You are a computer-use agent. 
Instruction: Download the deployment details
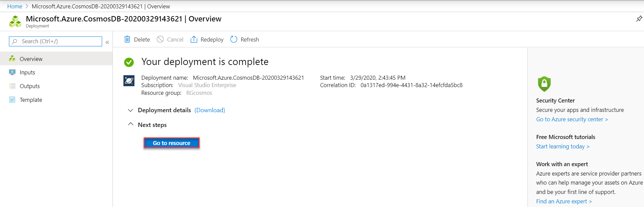click(x=210, y=110)
